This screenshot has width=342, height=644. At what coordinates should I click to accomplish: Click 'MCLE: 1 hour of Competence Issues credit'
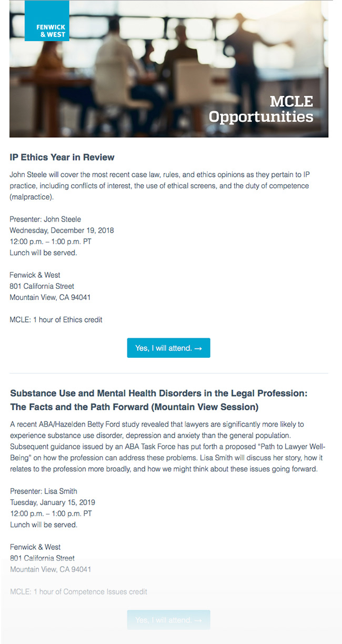(x=78, y=591)
